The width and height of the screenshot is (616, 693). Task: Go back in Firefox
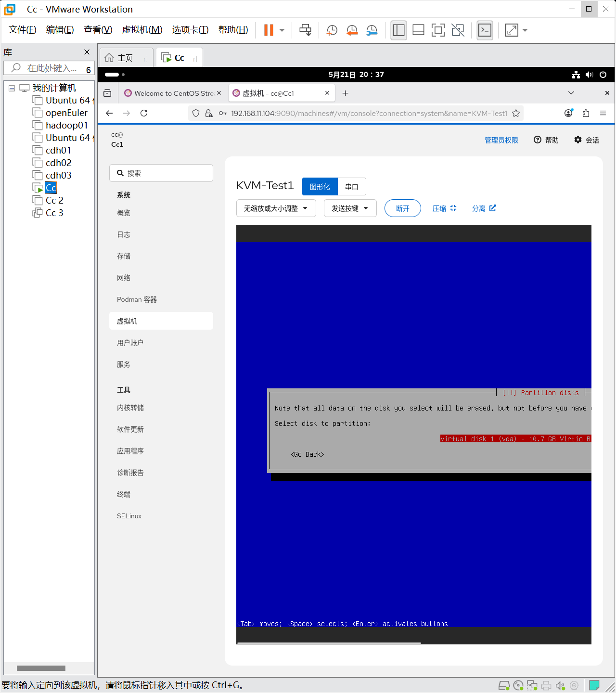tap(109, 113)
